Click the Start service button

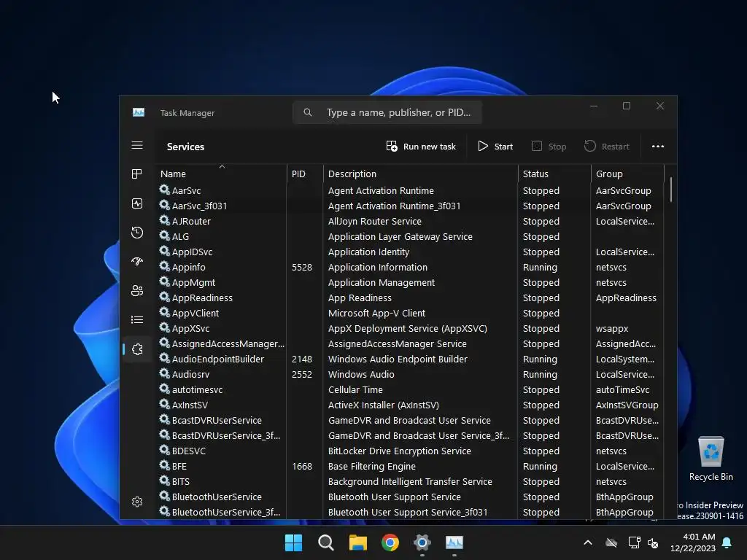(495, 146)
